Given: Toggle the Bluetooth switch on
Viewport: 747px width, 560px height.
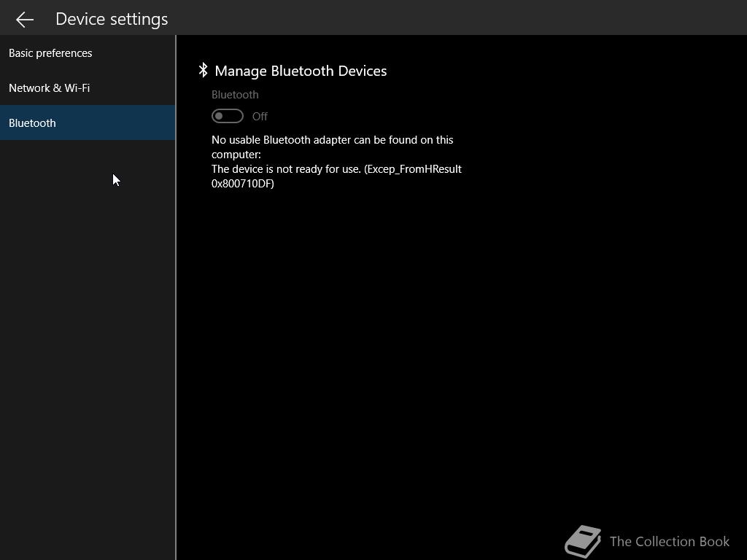Looking at the screenshot, I should (228, 116).
